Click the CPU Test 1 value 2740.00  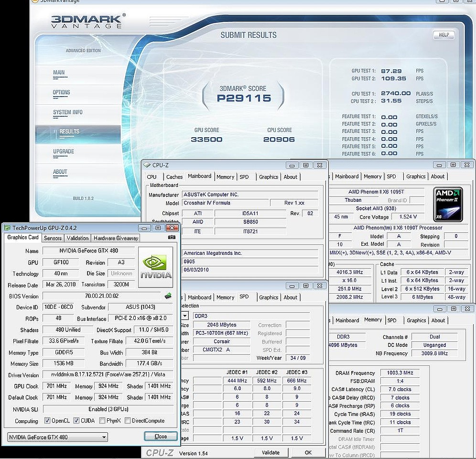(x=396, y=94)
